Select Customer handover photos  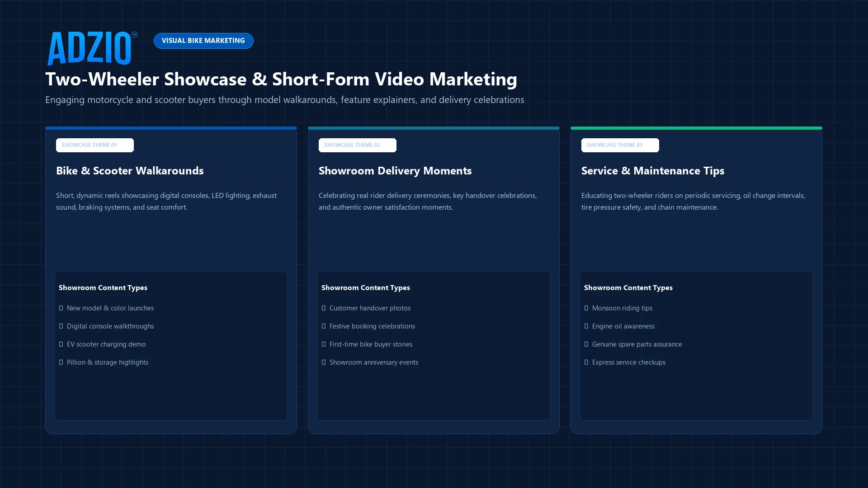(370, 308)
